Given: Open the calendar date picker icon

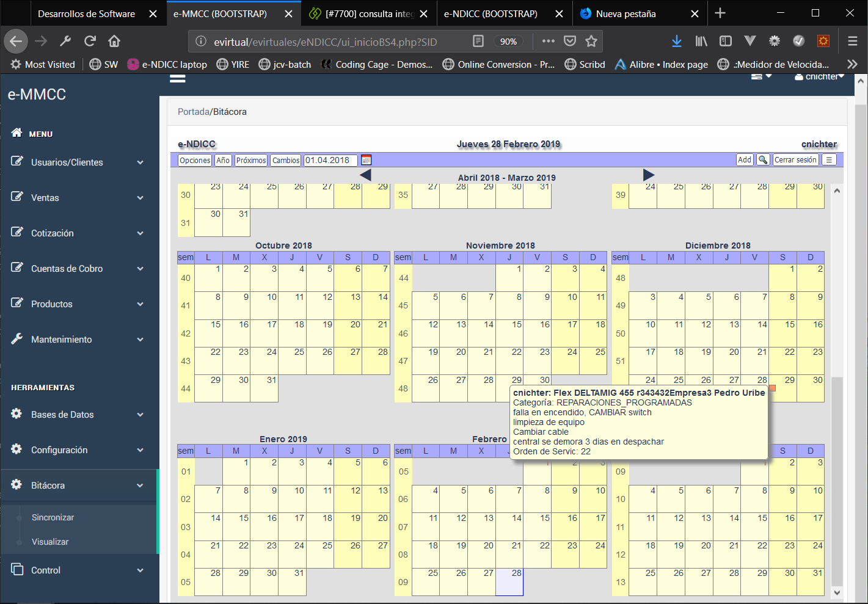Looking at the screenshot, I should [x=366, y=160].
